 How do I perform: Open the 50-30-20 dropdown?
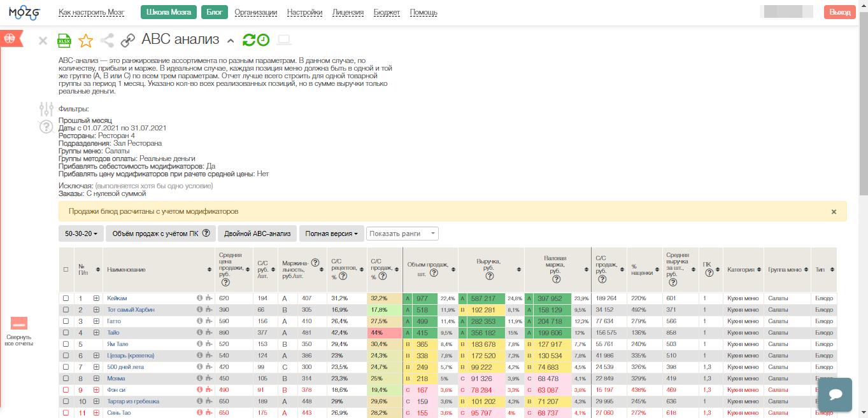click(81, 233)
